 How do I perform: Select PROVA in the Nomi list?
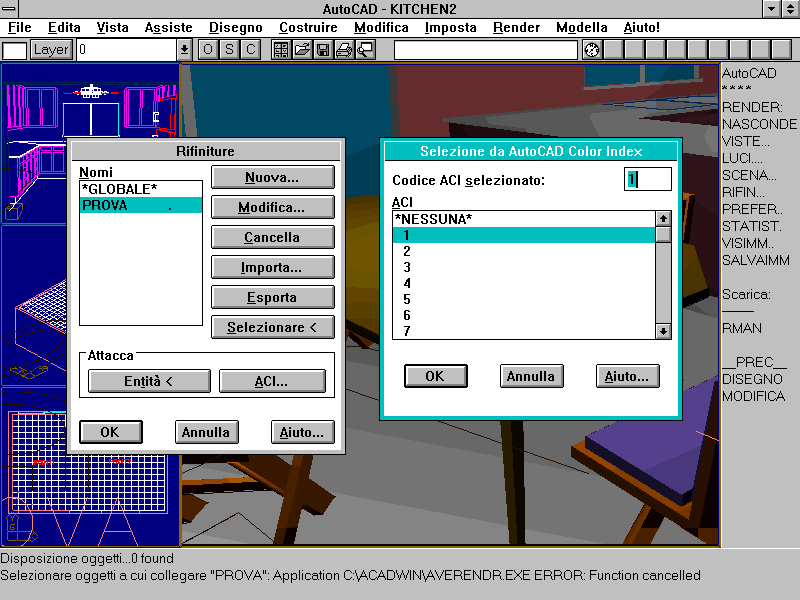click(x=141, y=205)
